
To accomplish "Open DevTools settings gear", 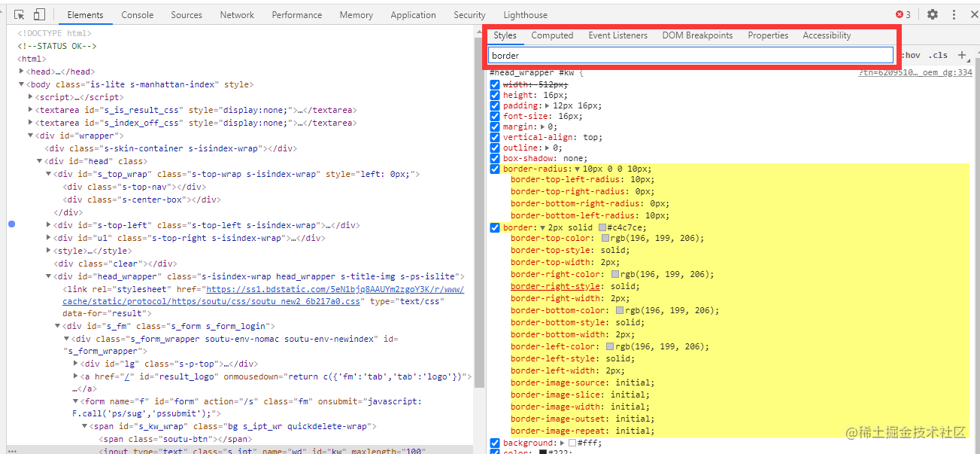I will click(933, 14).
